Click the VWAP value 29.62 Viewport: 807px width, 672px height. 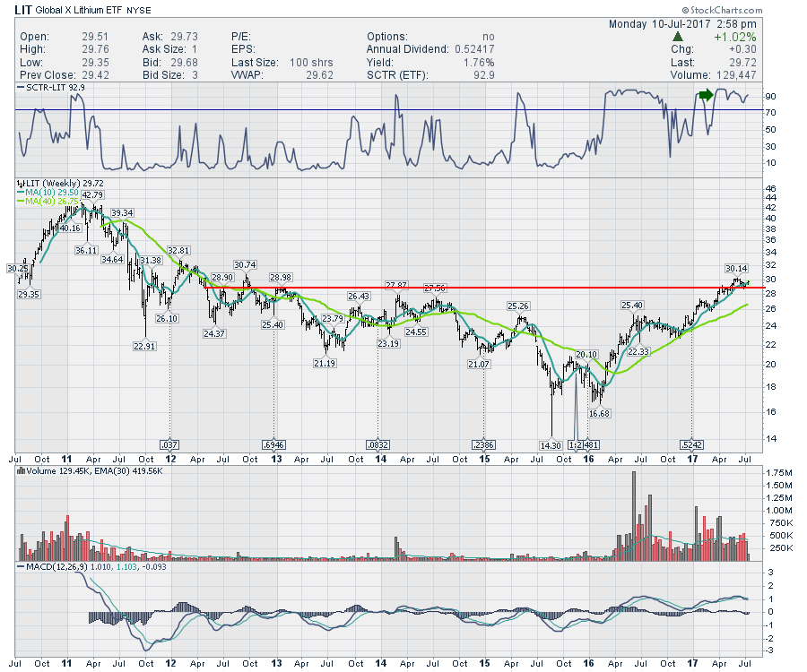click(319, 75)
